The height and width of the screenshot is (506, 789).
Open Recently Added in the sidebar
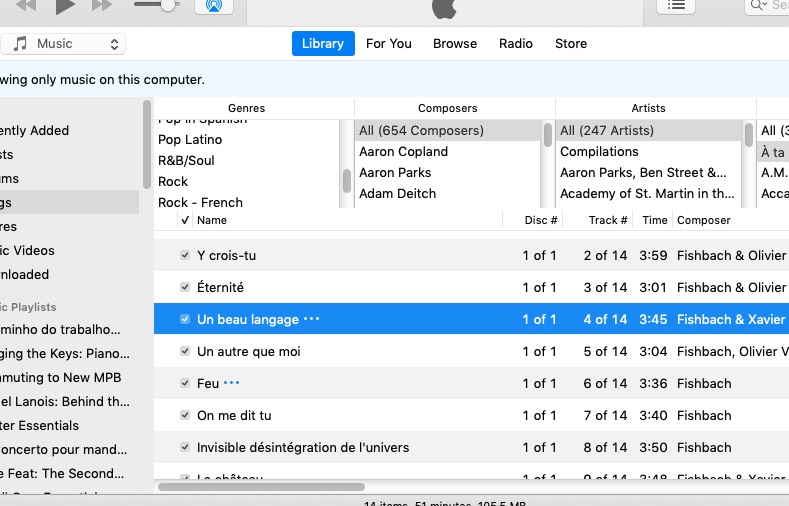tap(34, 130)
